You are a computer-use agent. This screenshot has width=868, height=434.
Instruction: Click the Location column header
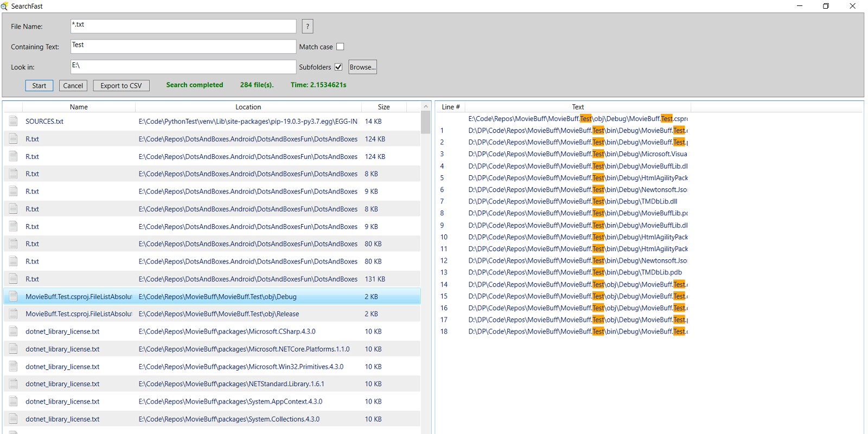coord(248,107)
